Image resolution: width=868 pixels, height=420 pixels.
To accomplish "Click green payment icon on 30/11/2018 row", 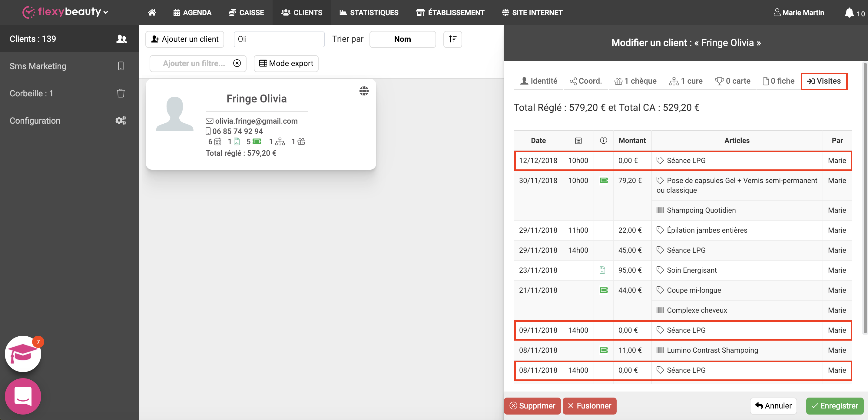I will click(x=604, y=181).
